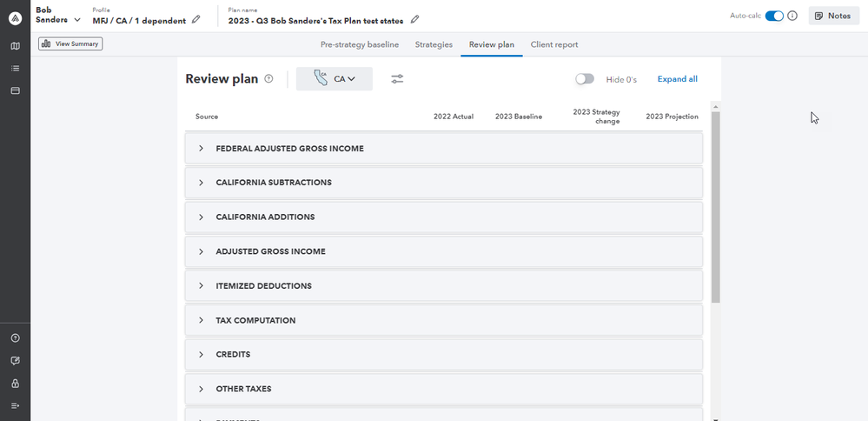Open the filter settings sliders icon
Viewport: 868px width, 421px height.
(397, 79)
